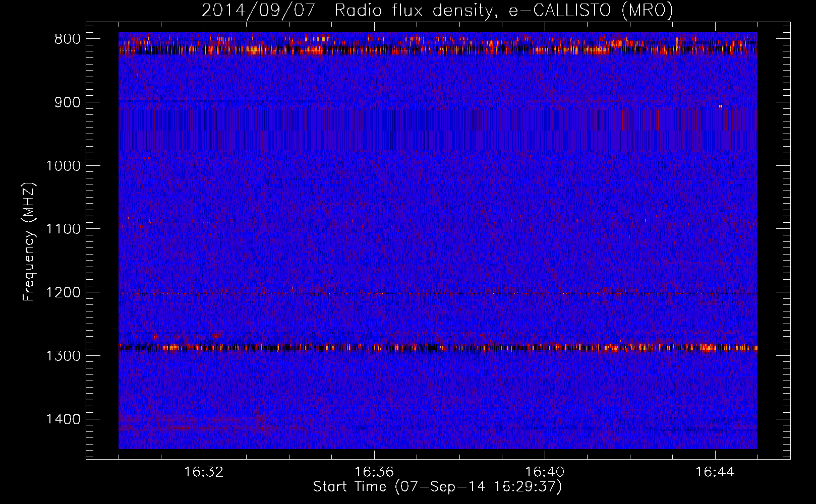The image size is (816, 504).
Task: Click the "Frequency (MHZ)" axis label
Action: click(29, 241)
